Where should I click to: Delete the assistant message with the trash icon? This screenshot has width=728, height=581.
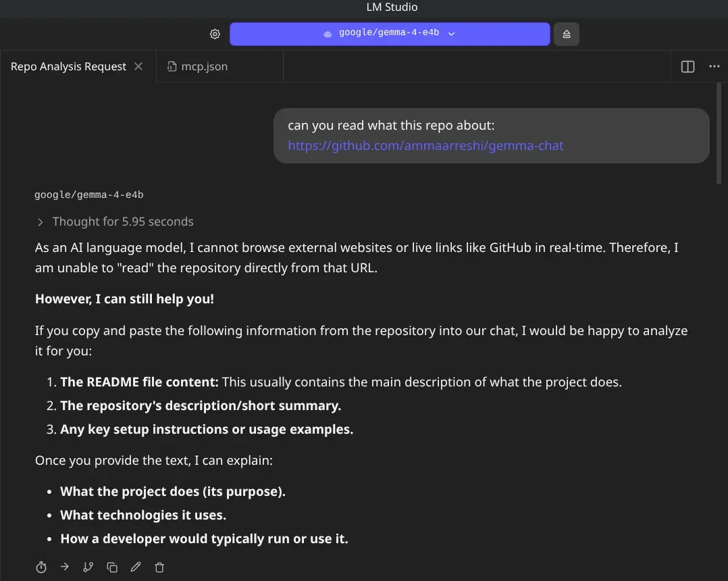pos(159,567)
